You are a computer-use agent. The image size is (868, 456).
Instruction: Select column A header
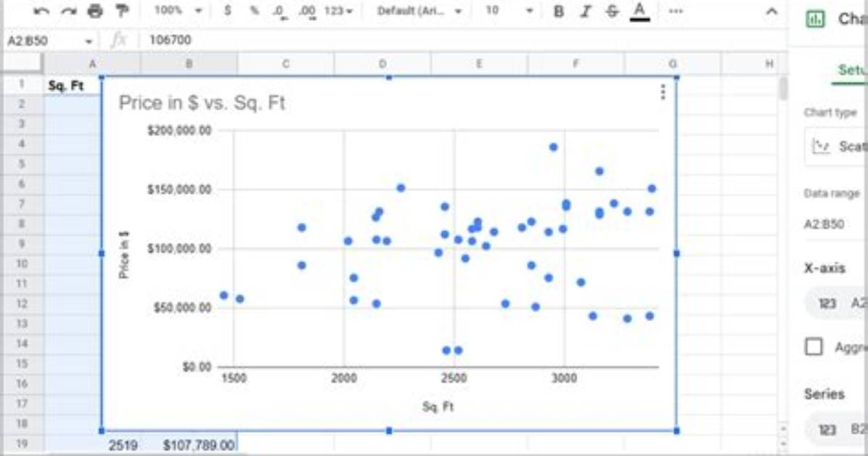coord(92,64)
